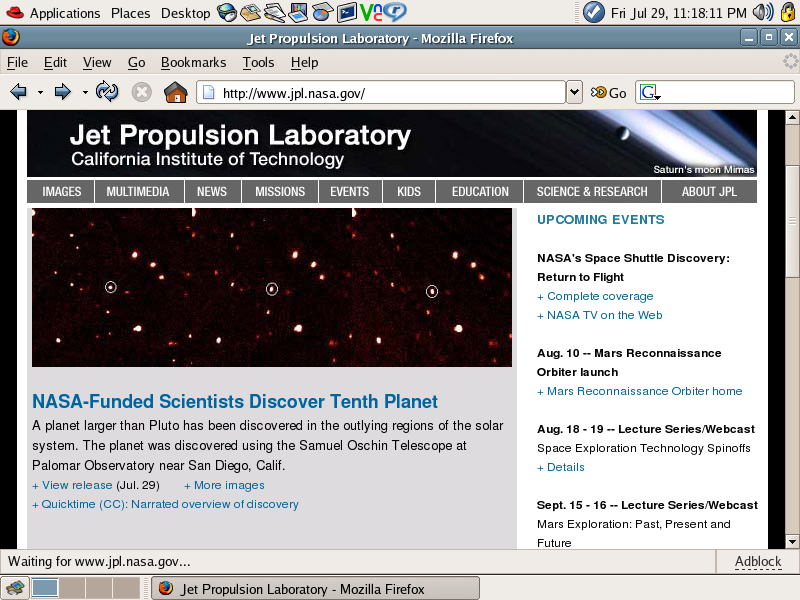
Task: Open the EDUCATION navigation tab
Action: point(480,191)
